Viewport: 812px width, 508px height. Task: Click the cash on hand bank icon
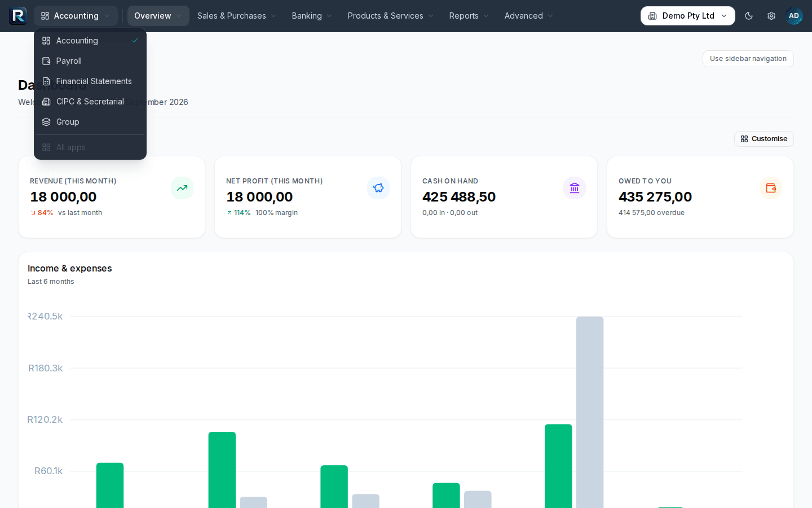pos(575,188)
